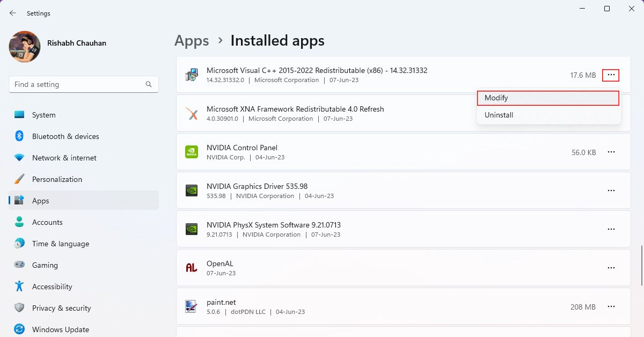
Task: Click the Rishabh Chauhan account name
Action: coord(77,43)
